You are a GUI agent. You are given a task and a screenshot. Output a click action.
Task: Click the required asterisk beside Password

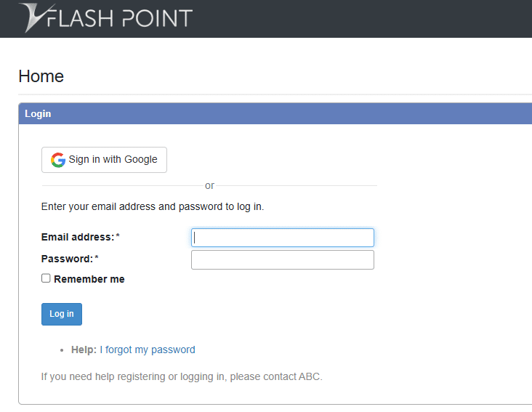point(97,259)
